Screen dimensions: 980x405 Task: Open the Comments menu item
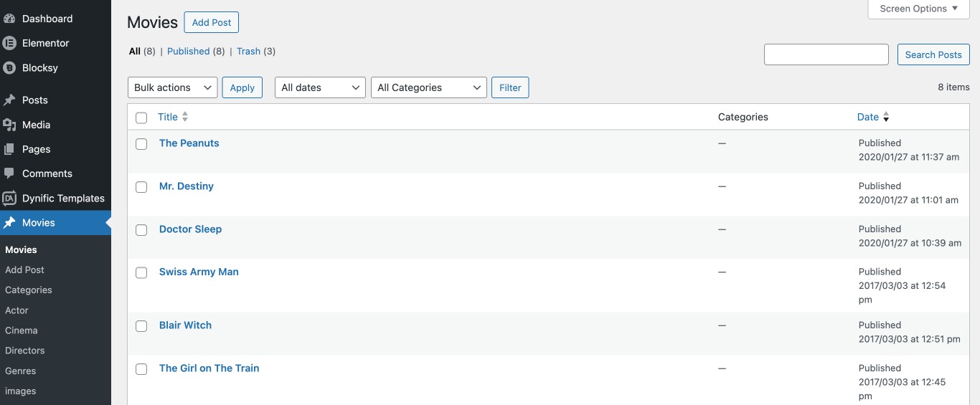[47, 173]
